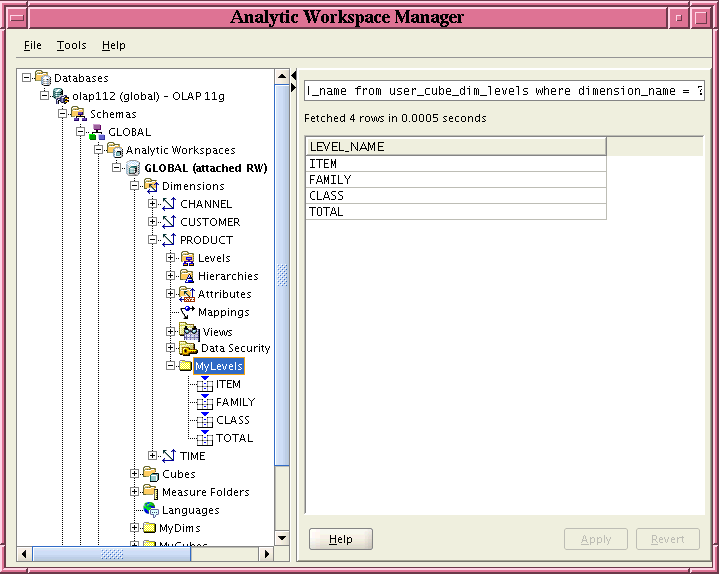Click the SQL query text field

pos(504,91)
